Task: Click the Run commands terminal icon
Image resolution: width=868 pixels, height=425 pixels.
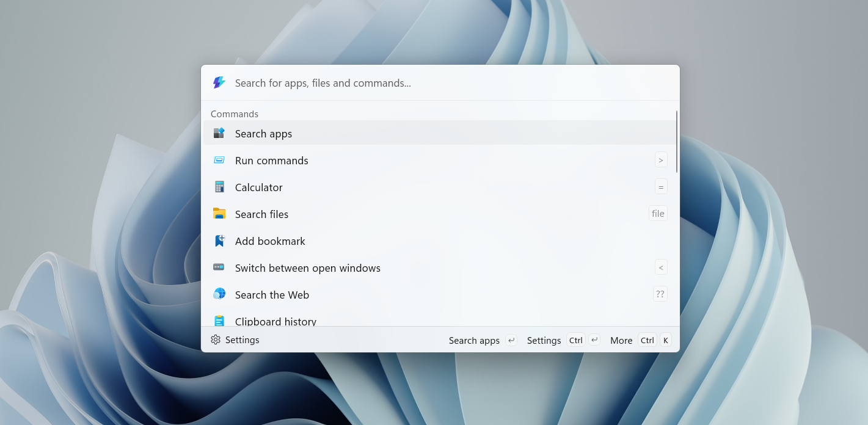Action: (219, 160)
